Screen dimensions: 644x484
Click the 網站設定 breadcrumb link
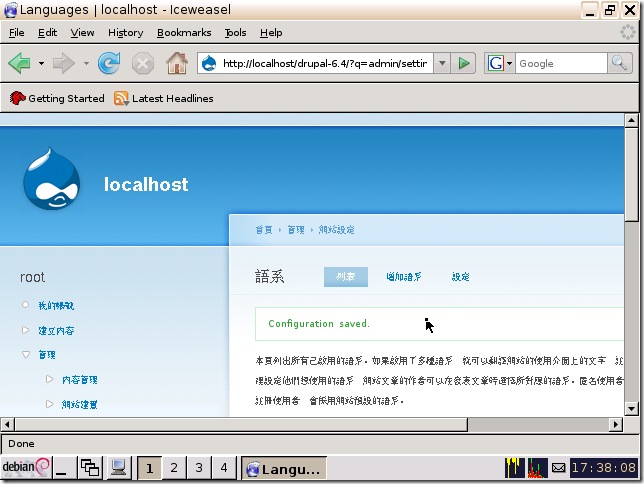336,230
